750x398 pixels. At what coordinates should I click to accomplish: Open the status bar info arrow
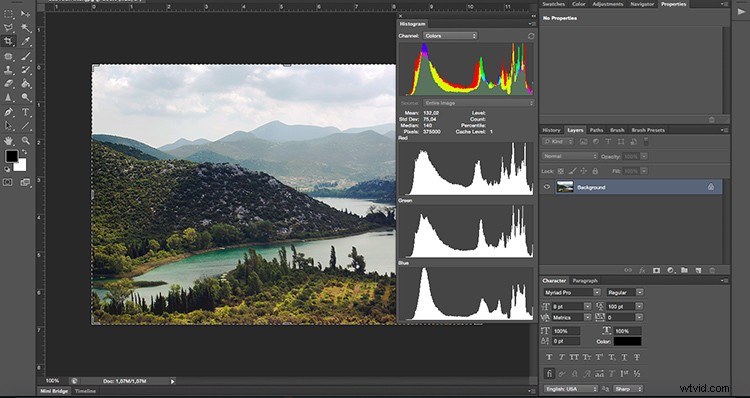click(173, 381)
